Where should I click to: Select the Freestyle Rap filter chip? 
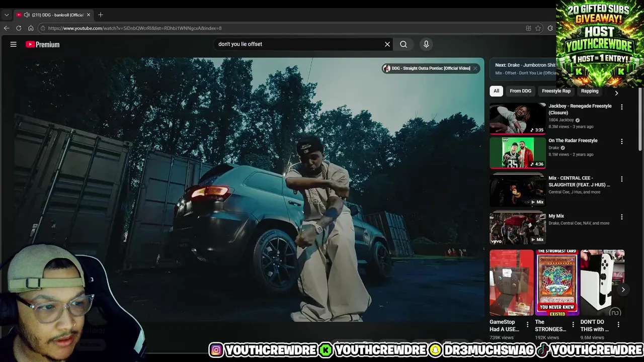click(x=556, y=91)
